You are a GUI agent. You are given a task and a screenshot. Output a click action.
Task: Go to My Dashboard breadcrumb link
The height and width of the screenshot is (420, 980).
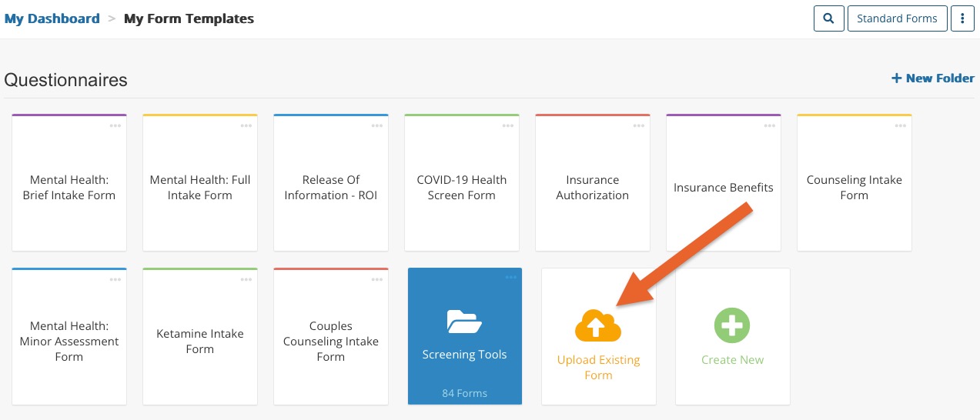pos(52,18)
